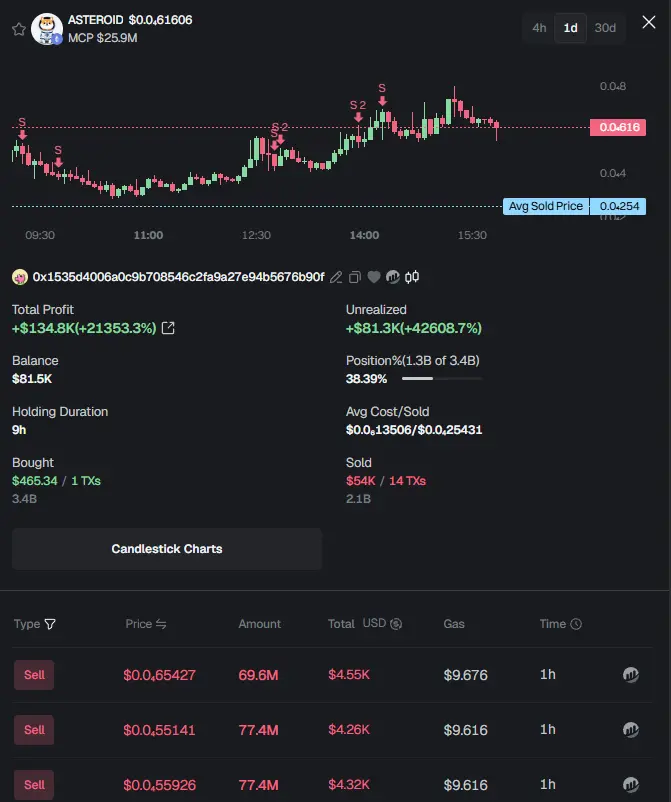Click the Total Profit value +$134.8K
This screenshot has height=802, width=671.
tap(84, 328)
